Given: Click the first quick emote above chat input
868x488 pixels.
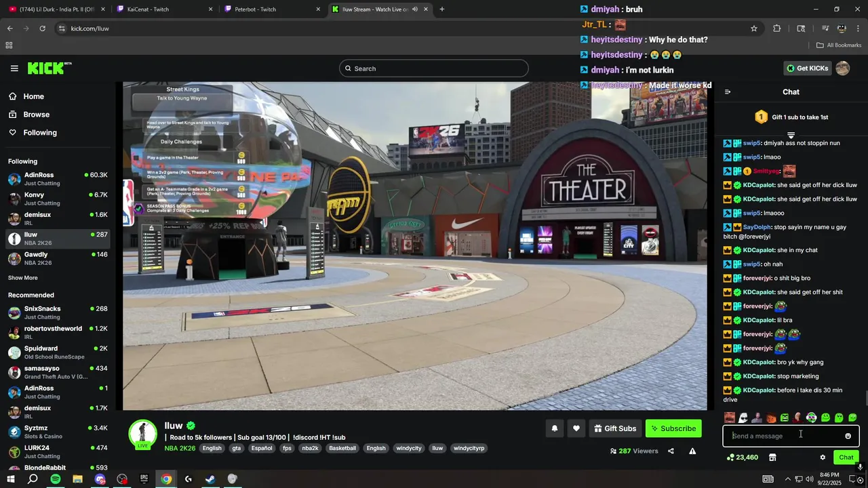Looking at the screenshot, I should coord(730,418).
